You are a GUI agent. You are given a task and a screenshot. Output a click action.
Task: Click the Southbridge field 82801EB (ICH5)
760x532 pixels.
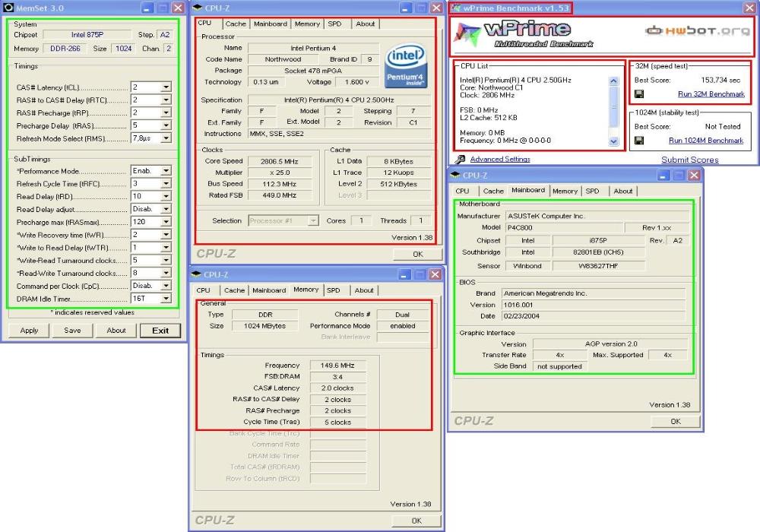(598, 252)
